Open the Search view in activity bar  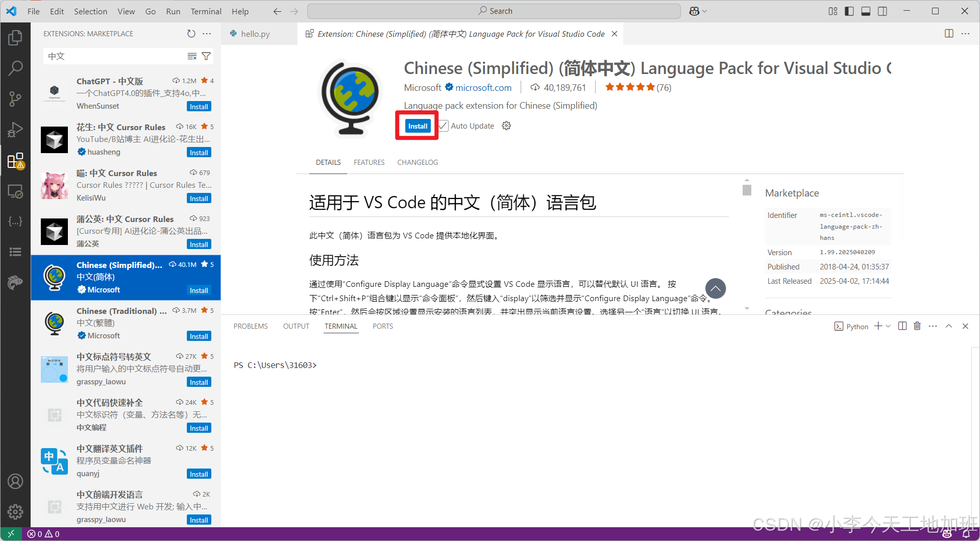pyautogui.click(x=15, y=68)
